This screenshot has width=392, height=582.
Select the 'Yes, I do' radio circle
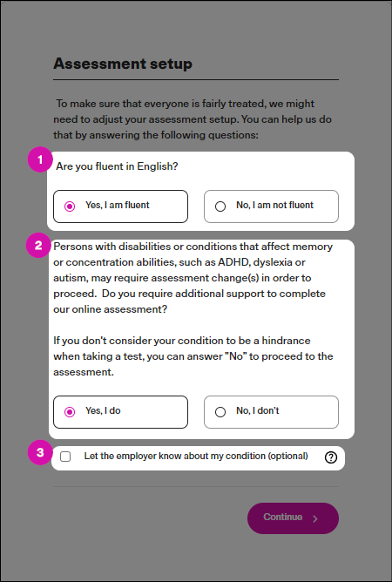point(70,412)
